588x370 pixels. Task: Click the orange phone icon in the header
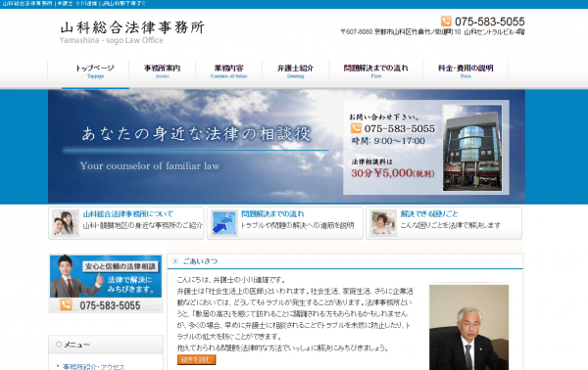tap(446, 21)
